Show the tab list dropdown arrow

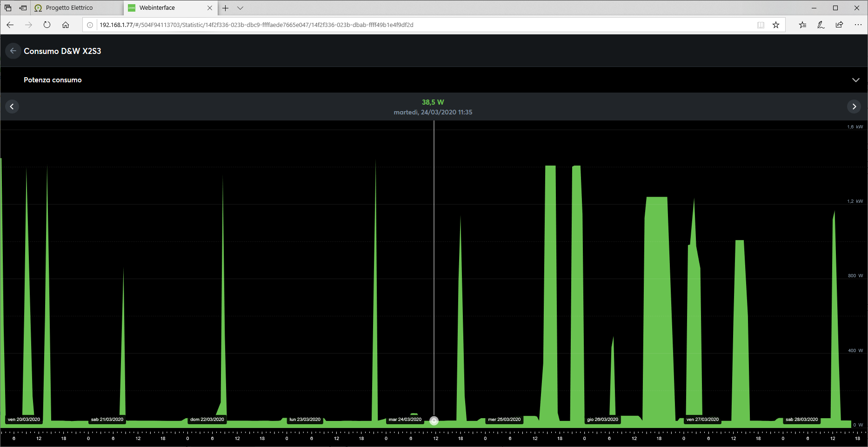[x=240, y=8]
